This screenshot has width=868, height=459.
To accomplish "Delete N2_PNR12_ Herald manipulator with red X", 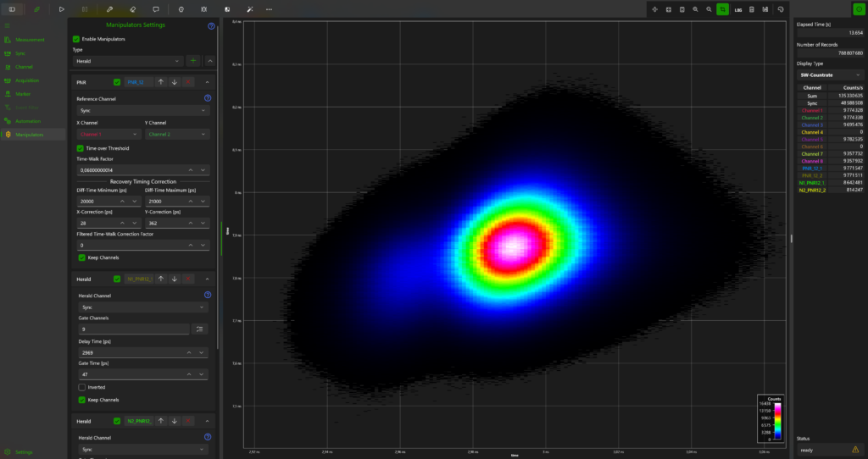I will tap(188, 421).
